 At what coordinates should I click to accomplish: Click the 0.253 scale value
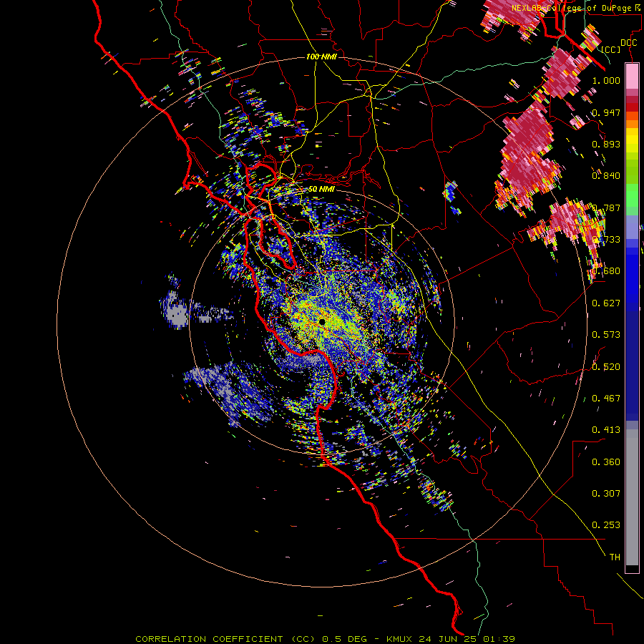pos(606,525)
